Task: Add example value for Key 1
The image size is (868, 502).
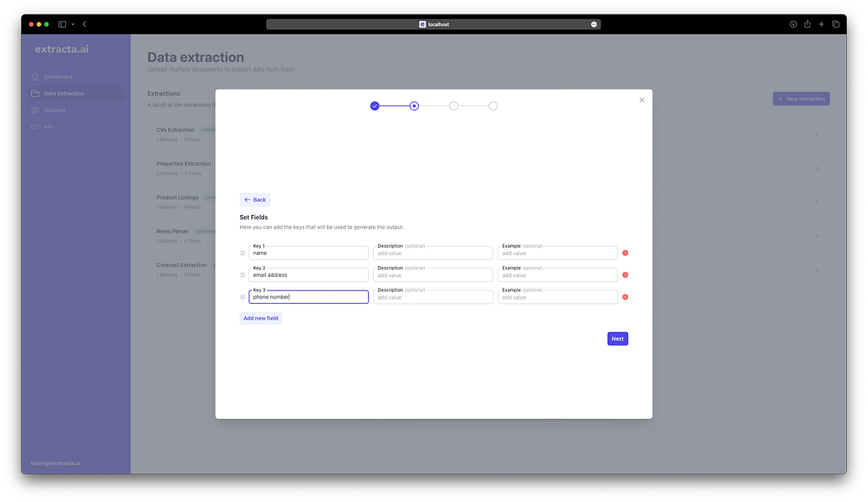Action: (558, 253)
